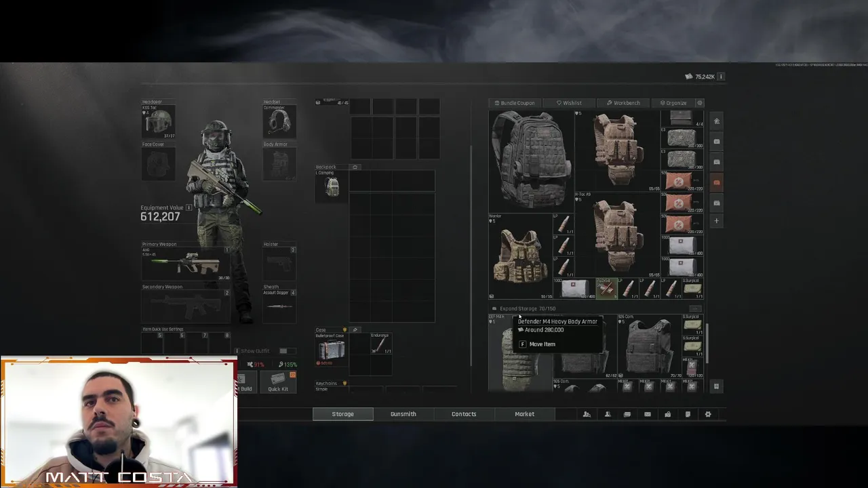
Task: Organize the stash items
Action: click(x=673, y=103)
